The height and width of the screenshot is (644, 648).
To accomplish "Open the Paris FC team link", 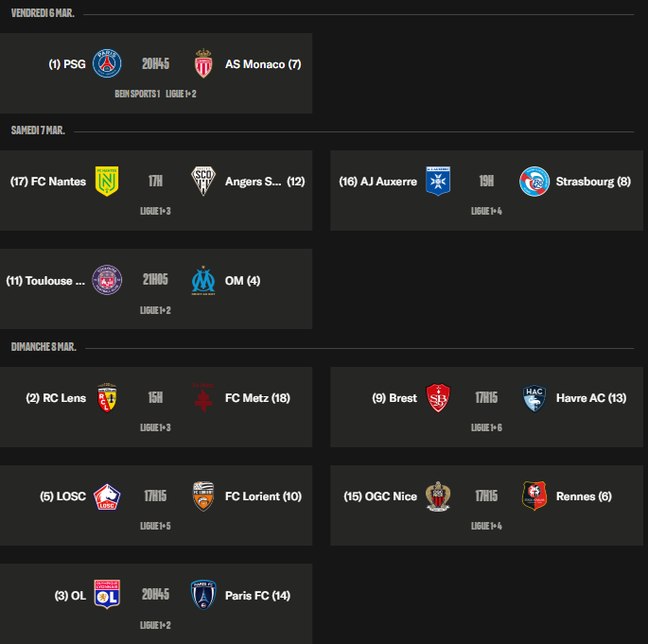I will (257, 596).
